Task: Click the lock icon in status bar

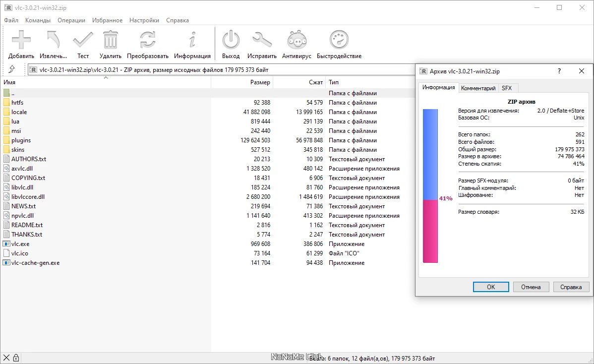Action: pos(16,358)
